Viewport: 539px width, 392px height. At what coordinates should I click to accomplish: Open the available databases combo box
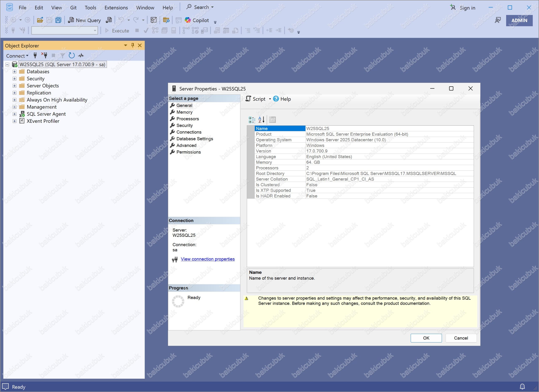[x=65, y=30]
